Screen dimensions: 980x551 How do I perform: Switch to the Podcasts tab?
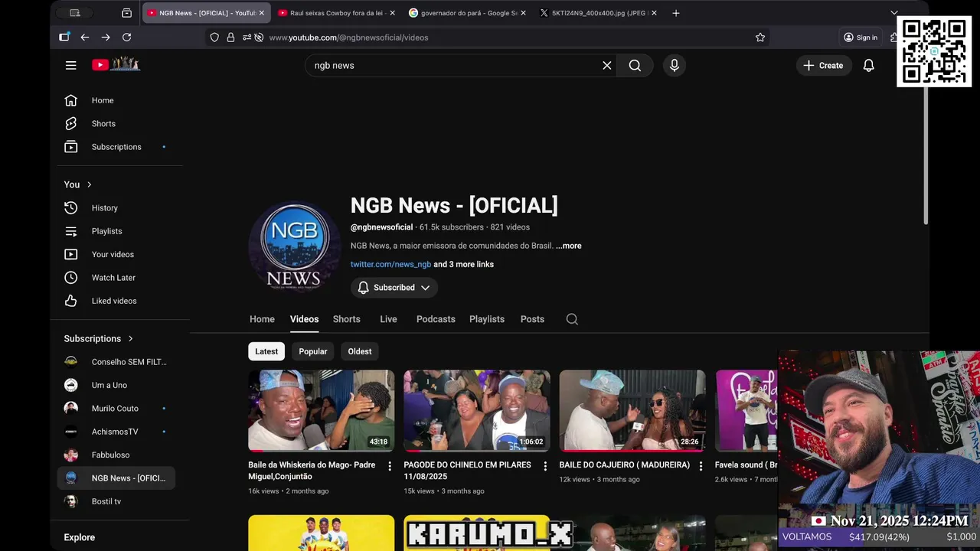(x=436, y=319)
